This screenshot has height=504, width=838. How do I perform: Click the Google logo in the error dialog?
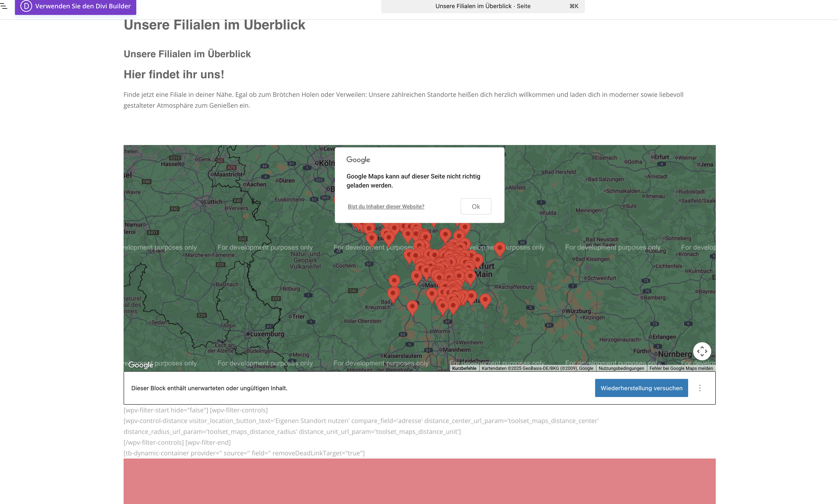(358, 160)
